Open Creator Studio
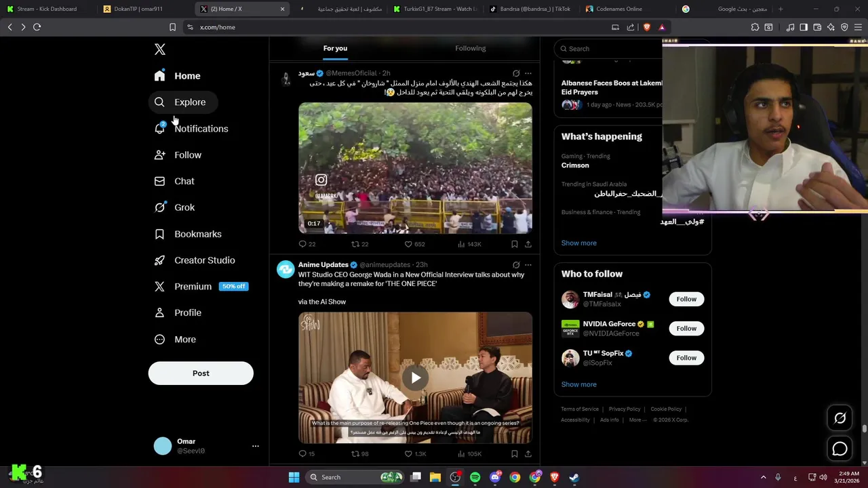The height and width of the screenshot is (488, 868). (195, 260)
